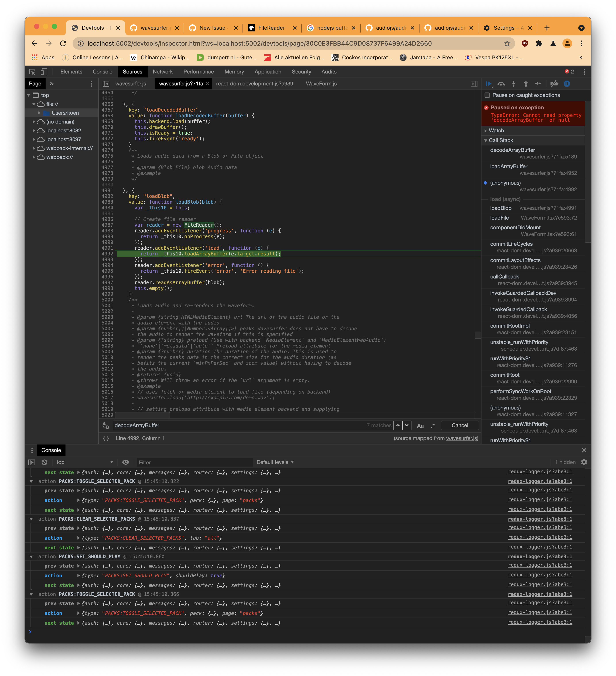This screenshot has width=616, height=676.
Task: Open the WaveForm.js file tab
Action: tap(321, 83)
